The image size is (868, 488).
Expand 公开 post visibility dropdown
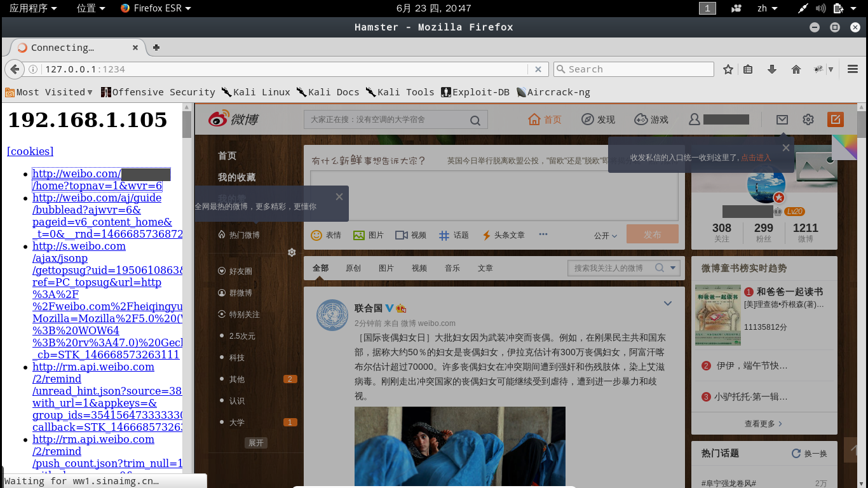click(x=606, y=235)
